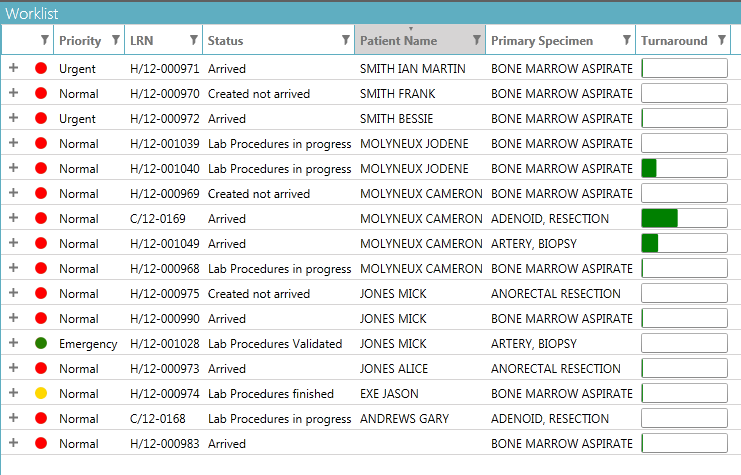Open filter for Patient Name column
741x475 pixels.
click(x=477, y=41)
